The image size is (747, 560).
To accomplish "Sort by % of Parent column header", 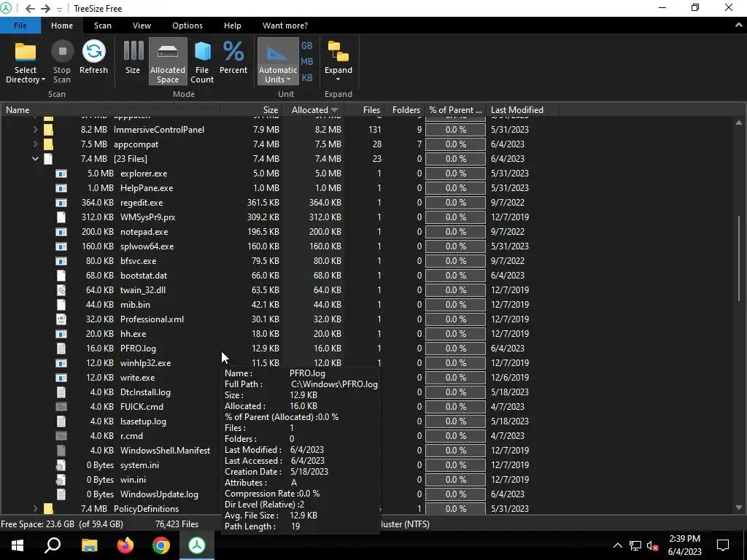I will pyautogui.click(x=455, y=110).
